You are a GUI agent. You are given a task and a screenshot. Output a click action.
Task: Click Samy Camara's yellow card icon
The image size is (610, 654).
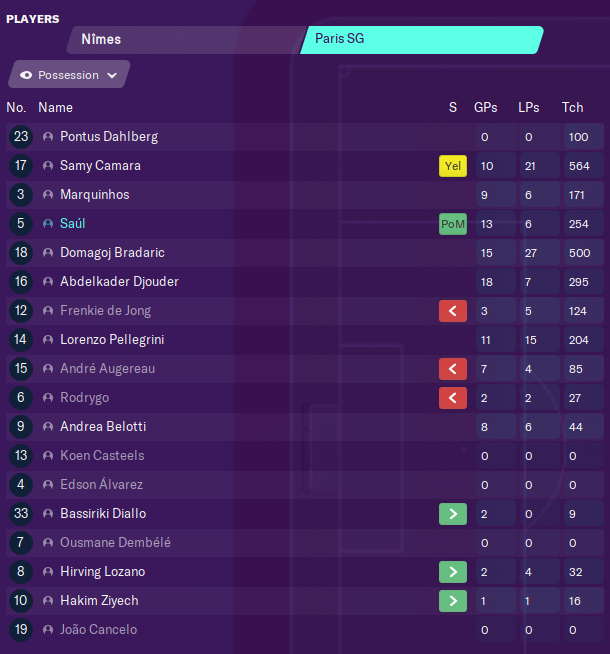point(453,166)
